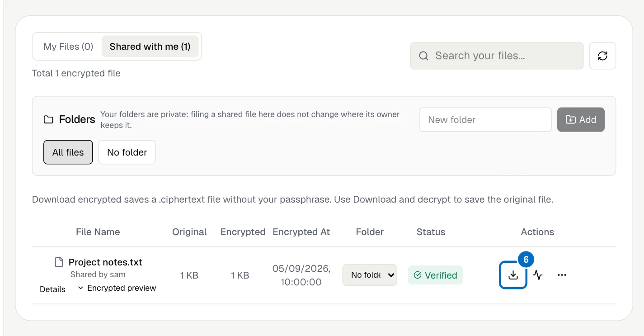
Task: Show files with No folder using the chip
Action: [x=127, y=152]
